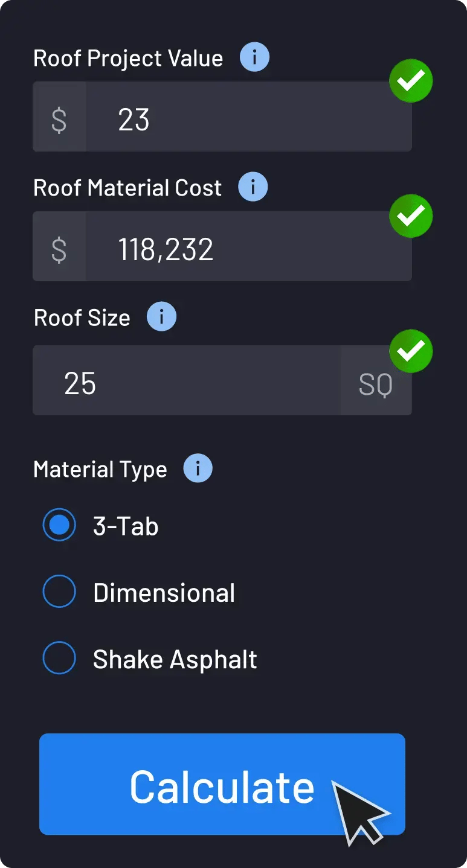
Task: Click green checkmark on Roof Project Value field
Action: tap(411, 81)
